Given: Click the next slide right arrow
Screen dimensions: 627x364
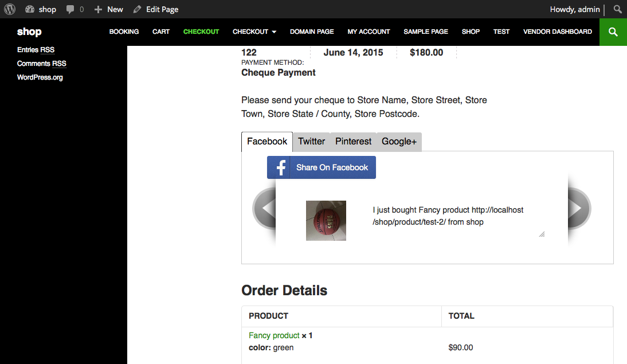Looking at the screenshot, I should [578, 209].
